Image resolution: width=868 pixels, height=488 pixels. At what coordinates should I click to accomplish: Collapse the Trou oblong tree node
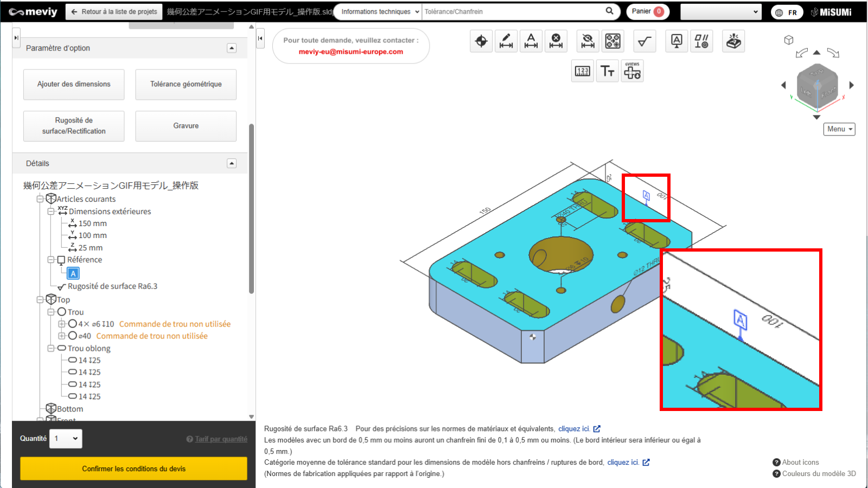(x=51, y=348)
